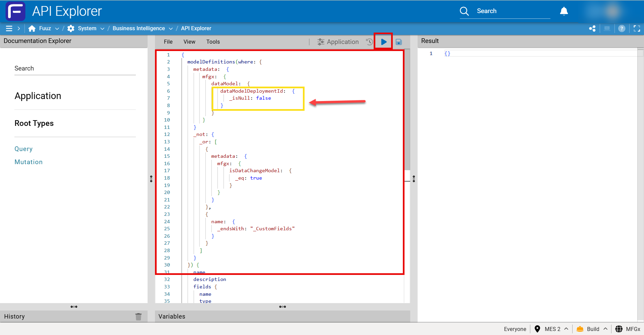The width and height of the screenshot is (644, 335).
Task: Open the File menu
Action: [x=168, y=42]
